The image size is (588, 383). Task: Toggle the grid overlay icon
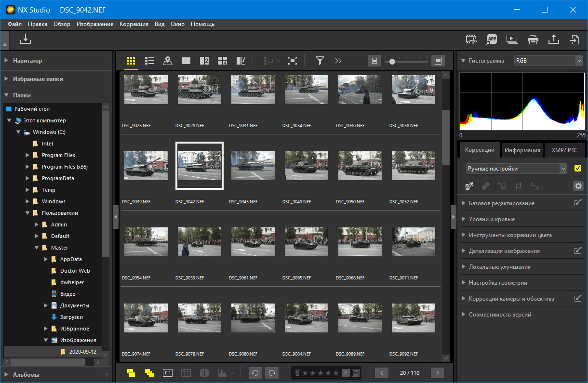[x=186, y=372]
